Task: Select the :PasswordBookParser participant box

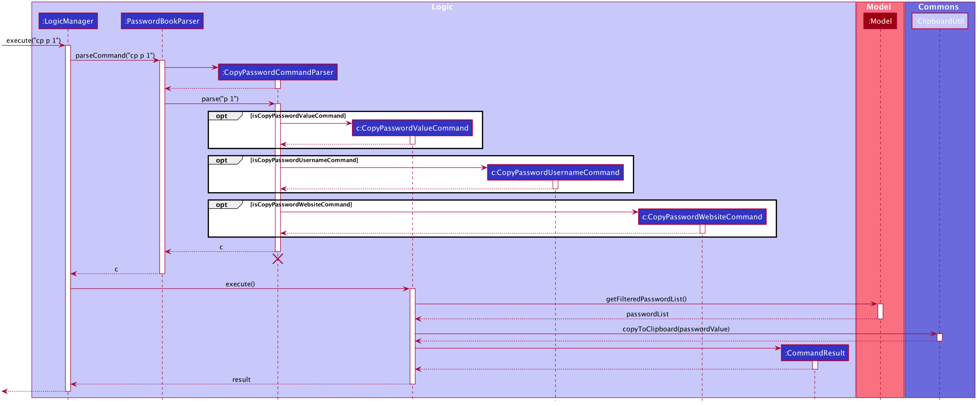Action: click(x=162, y=21)
